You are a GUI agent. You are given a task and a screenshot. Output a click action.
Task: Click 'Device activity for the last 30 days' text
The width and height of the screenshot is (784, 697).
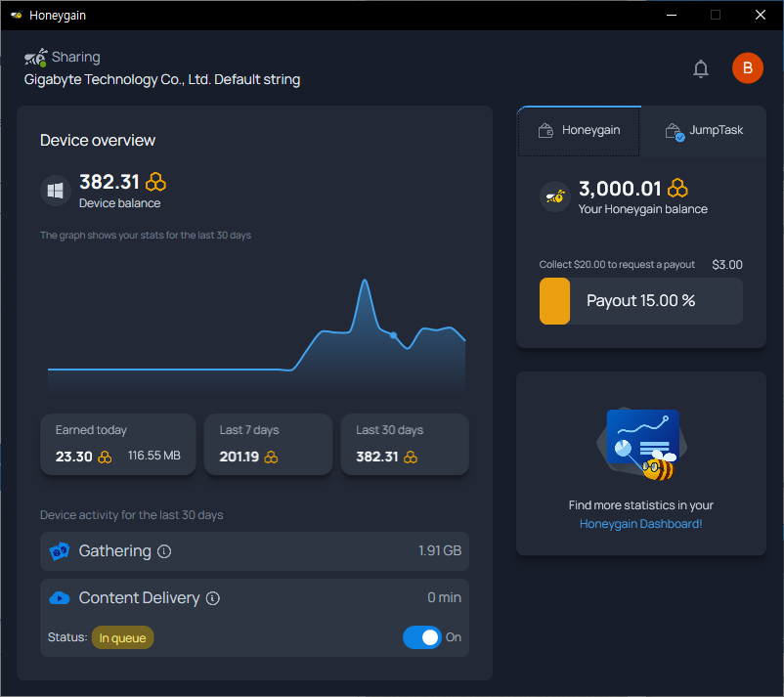click(x=132, y=515)
